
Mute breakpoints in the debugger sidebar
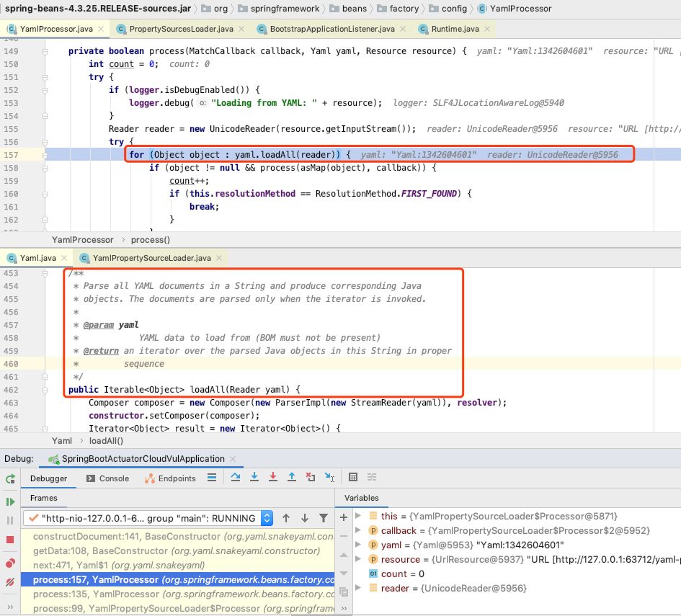click(x=10, y=581)
